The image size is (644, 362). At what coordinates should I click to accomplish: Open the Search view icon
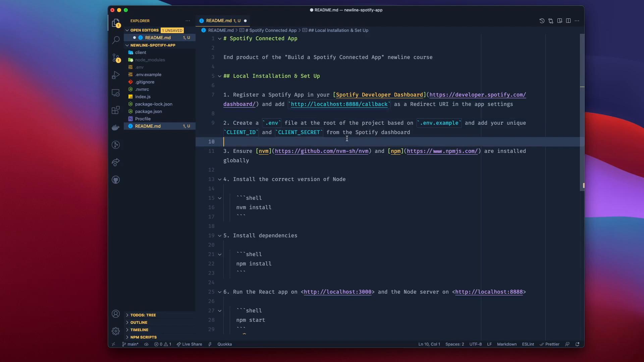tap(116, 40)
